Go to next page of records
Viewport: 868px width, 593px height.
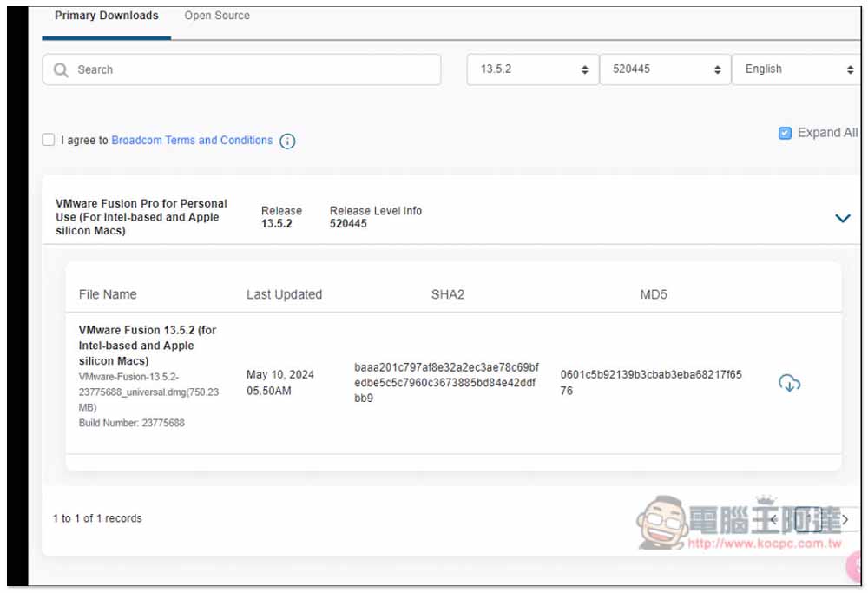[x=845, y=519]
